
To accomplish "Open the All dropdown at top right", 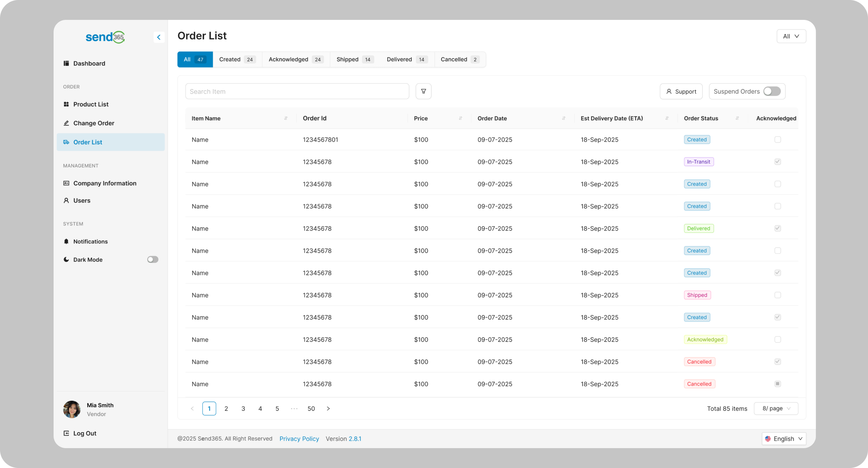I will [791, 36].
